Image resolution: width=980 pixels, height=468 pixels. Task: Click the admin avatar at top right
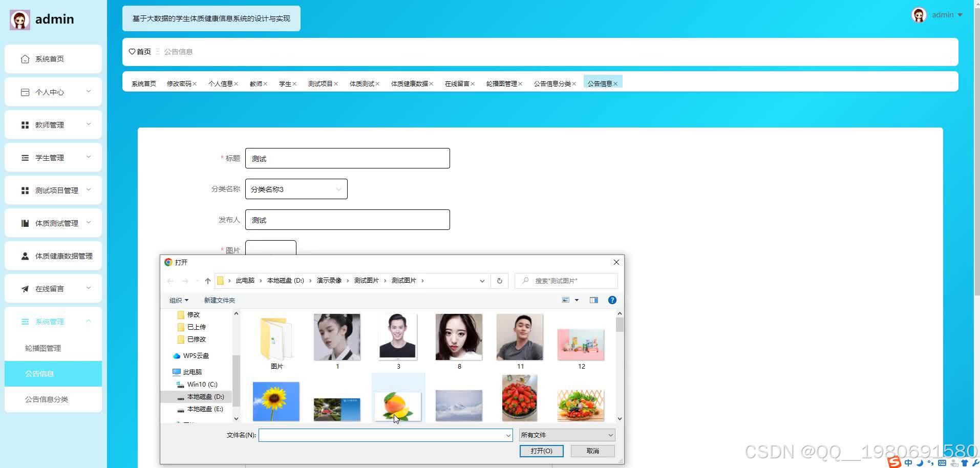click(919, 15)
